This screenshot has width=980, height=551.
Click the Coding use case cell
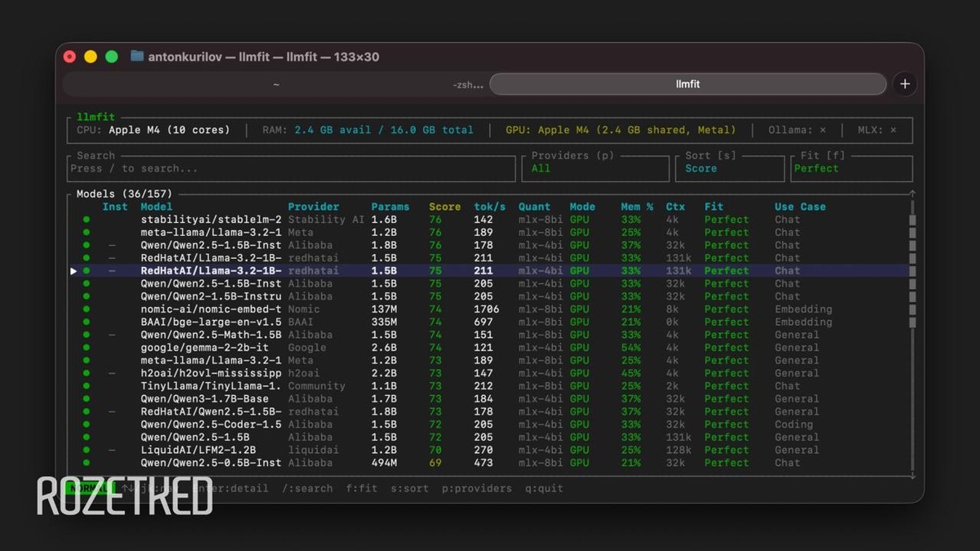(x=794, y=424)
